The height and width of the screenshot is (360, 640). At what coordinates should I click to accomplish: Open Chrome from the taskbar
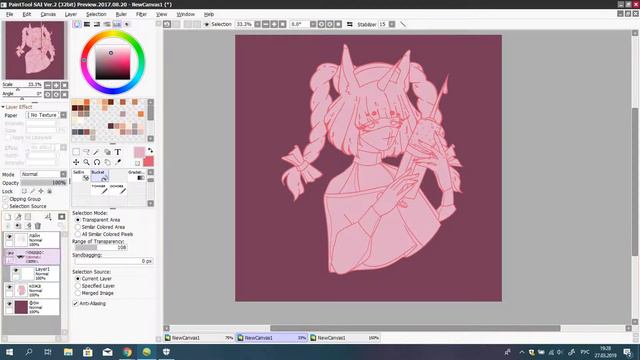point(127,352)
